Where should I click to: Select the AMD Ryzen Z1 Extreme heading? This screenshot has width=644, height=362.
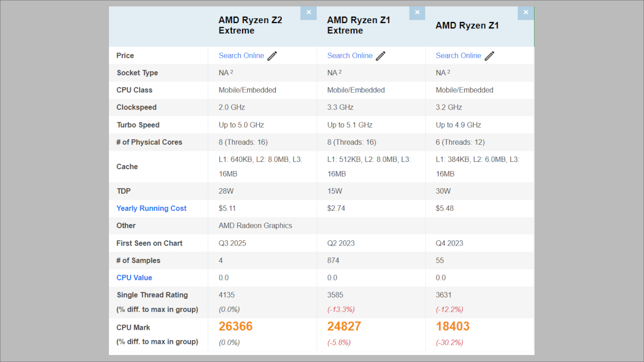pos(358,25)
